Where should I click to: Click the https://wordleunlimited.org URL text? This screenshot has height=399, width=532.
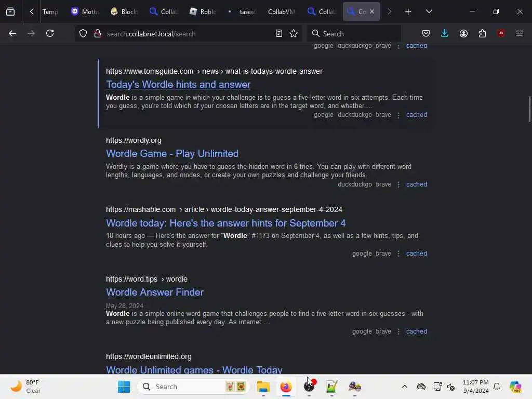tap(149, 356)
